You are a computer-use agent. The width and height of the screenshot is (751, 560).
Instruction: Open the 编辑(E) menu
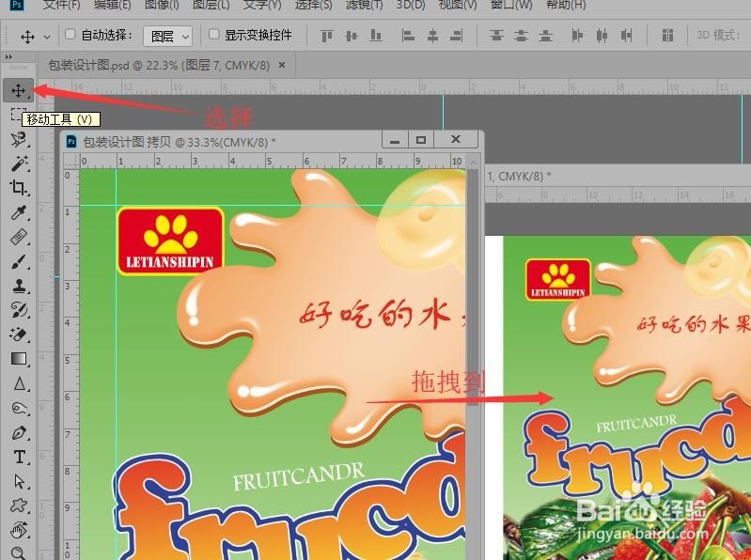click(x=112, y=5)
